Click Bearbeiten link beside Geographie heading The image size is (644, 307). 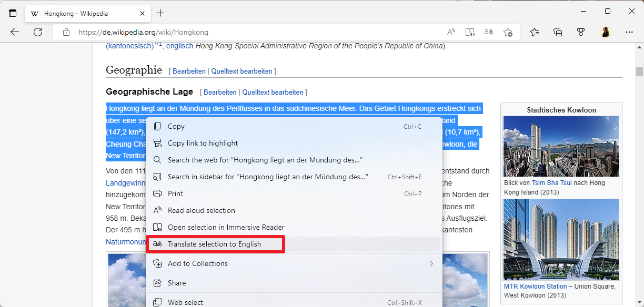tap(189, 71)
